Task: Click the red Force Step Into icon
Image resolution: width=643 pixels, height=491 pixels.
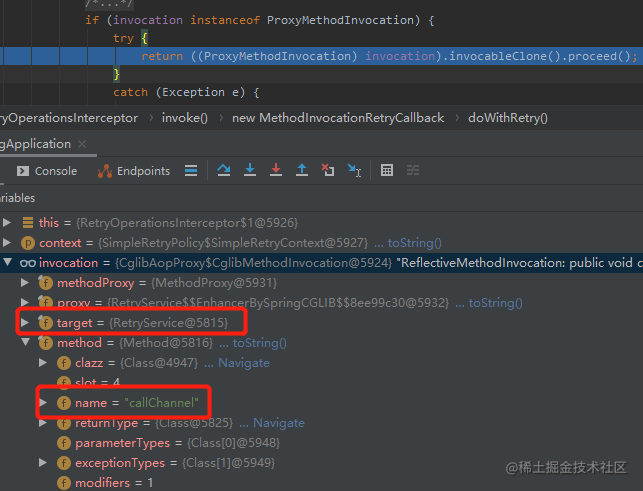Action: 276,170
